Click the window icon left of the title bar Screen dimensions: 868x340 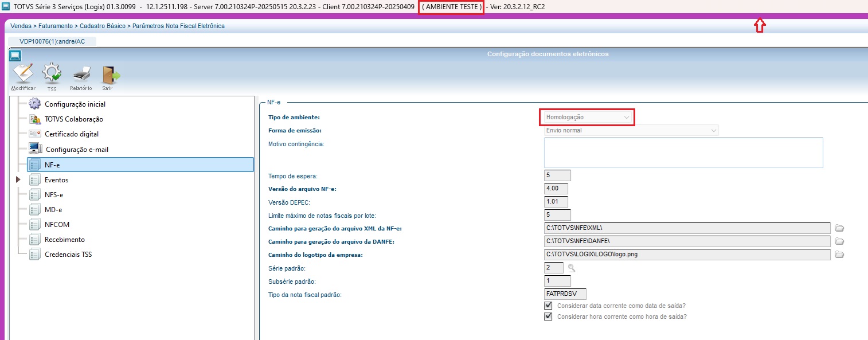tap(15, 56)
